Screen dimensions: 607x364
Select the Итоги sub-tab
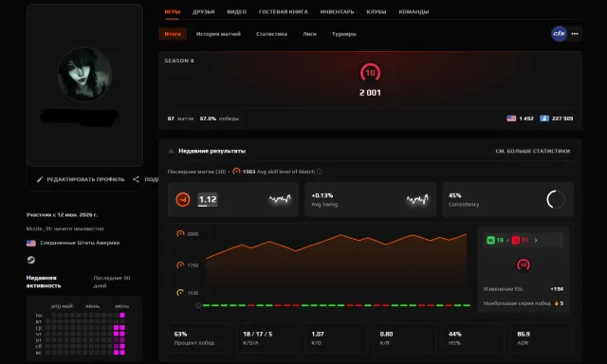[173, 34]
